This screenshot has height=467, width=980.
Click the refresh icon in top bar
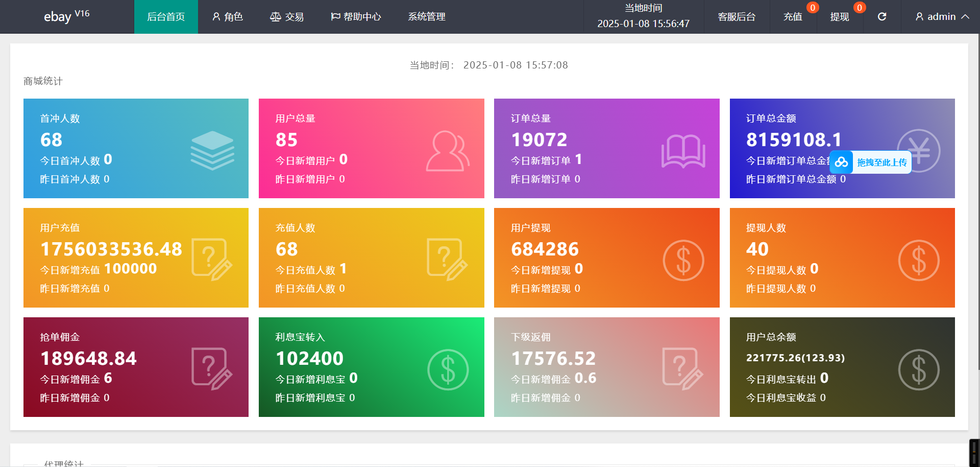click(883, 16)
